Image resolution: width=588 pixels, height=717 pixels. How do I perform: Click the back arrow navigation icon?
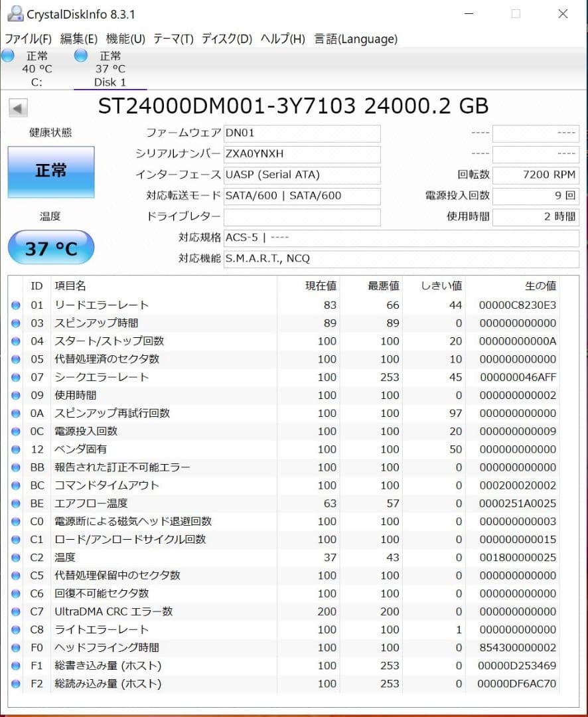(x=17, y=108)
